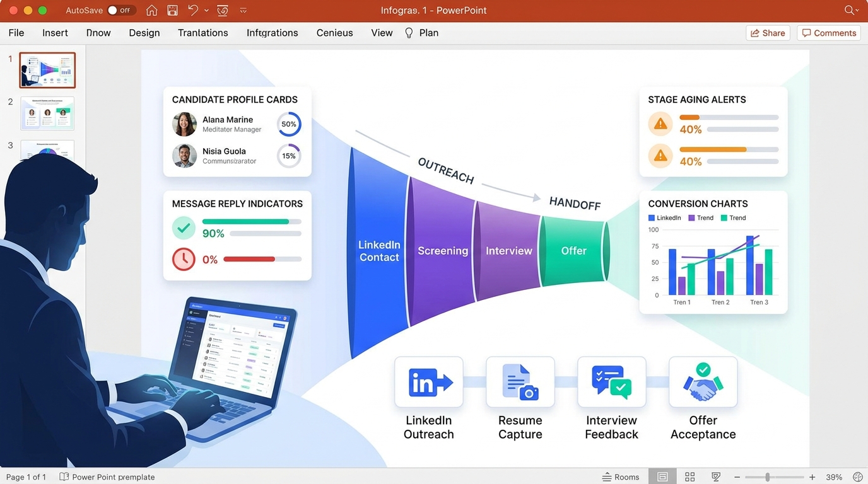Screen dimensions: 868x484
Task: Click the red clock reply icon
Action: (x=184, y=259)
